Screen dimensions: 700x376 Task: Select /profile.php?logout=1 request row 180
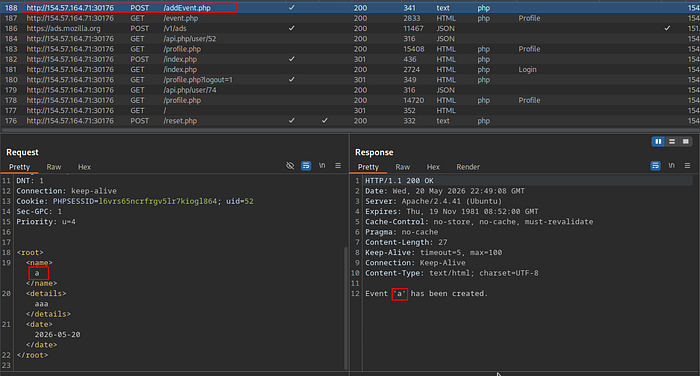coord(350,80)
